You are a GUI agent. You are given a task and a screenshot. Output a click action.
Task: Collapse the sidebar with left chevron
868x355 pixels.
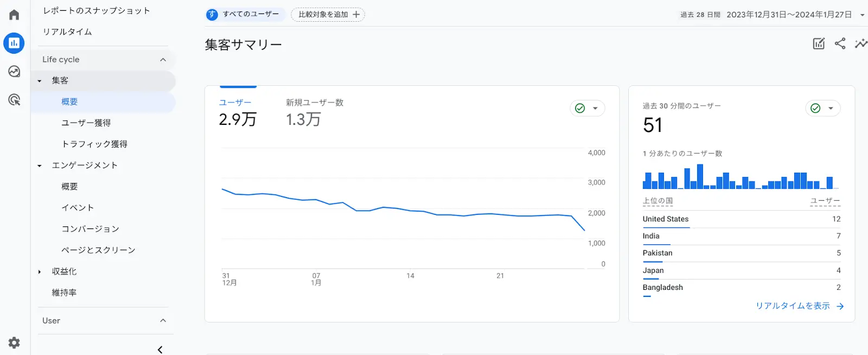coord(160,350)
